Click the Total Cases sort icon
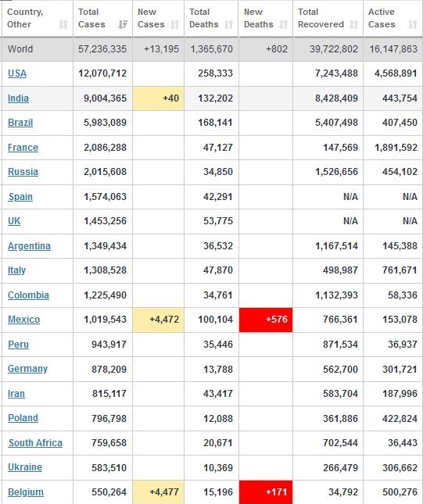 123,25
